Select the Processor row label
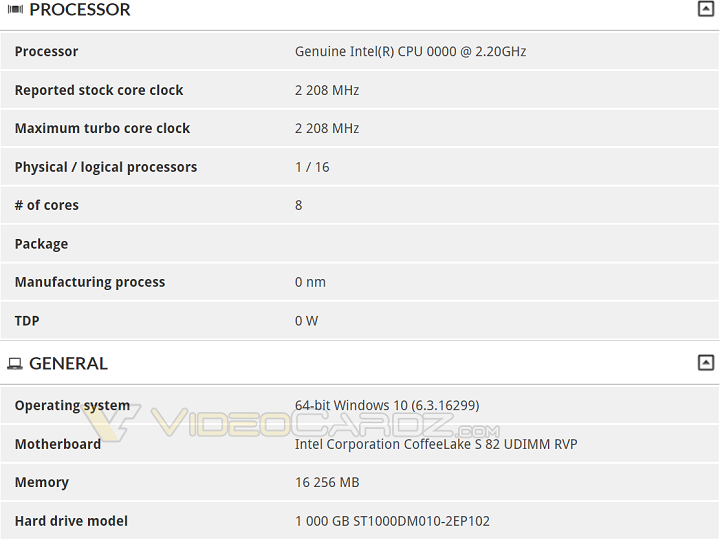This screenshot has height=540, width=720. coord(46,52)
